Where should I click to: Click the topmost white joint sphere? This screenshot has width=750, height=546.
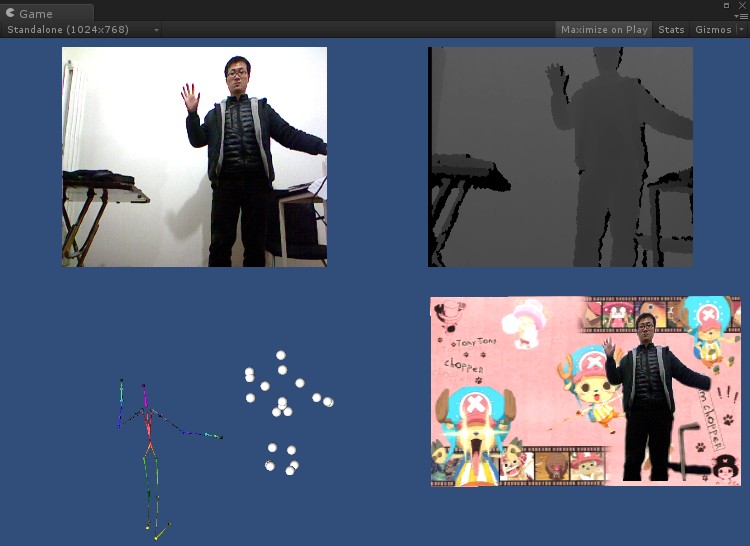(281, 355)
